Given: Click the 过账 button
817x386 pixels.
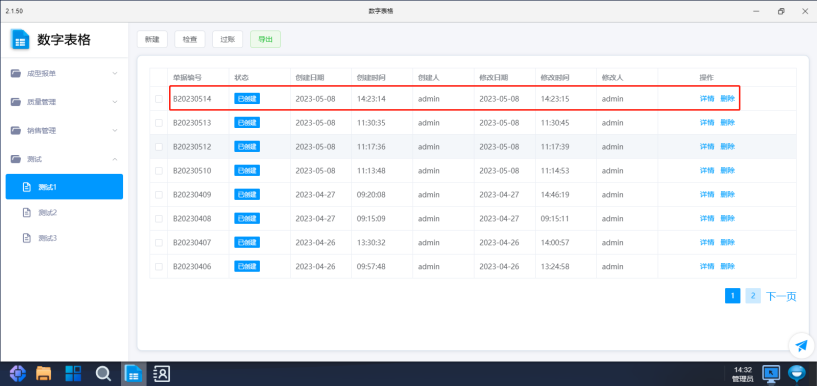Looking at the screenshot, I should coord(228,39).
